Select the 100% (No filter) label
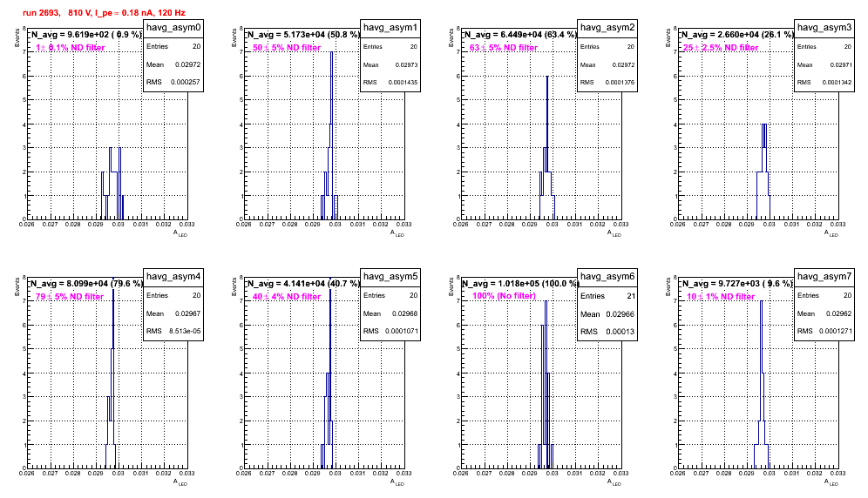The image size is (868, 498). [x=504, y=296]
